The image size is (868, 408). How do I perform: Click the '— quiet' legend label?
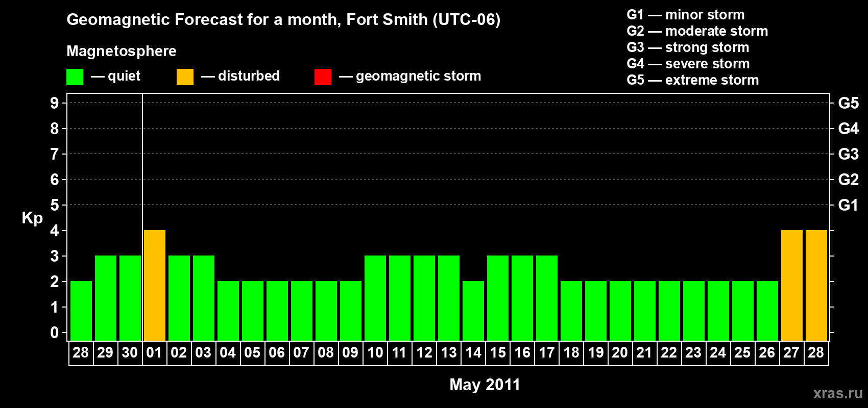(115, 76)
